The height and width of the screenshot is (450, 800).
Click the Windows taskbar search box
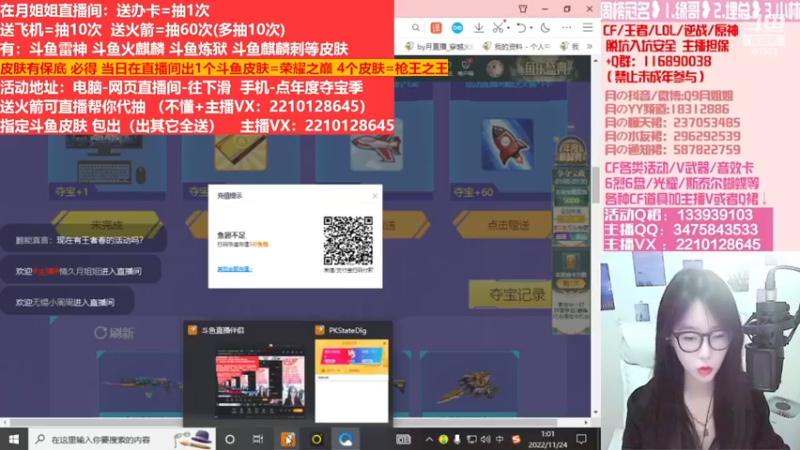(122, 439)
